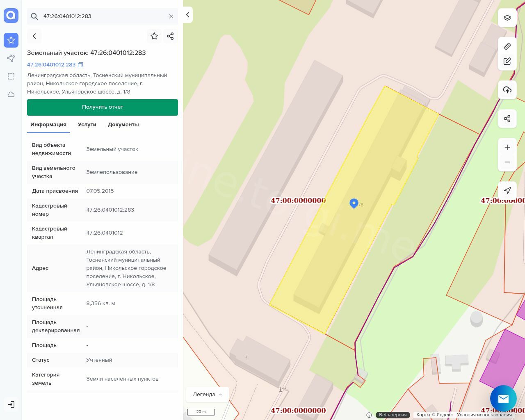Click the Получить отчет button

point(103,107)
